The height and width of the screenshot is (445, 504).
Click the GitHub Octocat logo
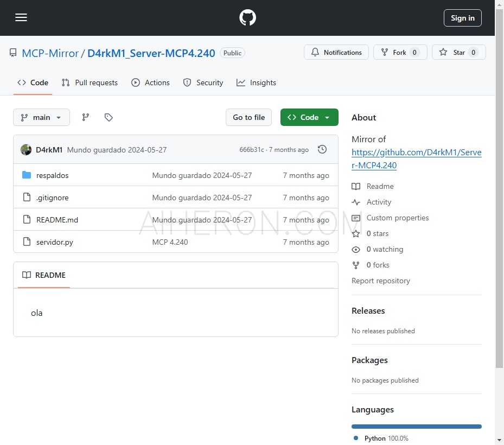[x=247, y=18]
